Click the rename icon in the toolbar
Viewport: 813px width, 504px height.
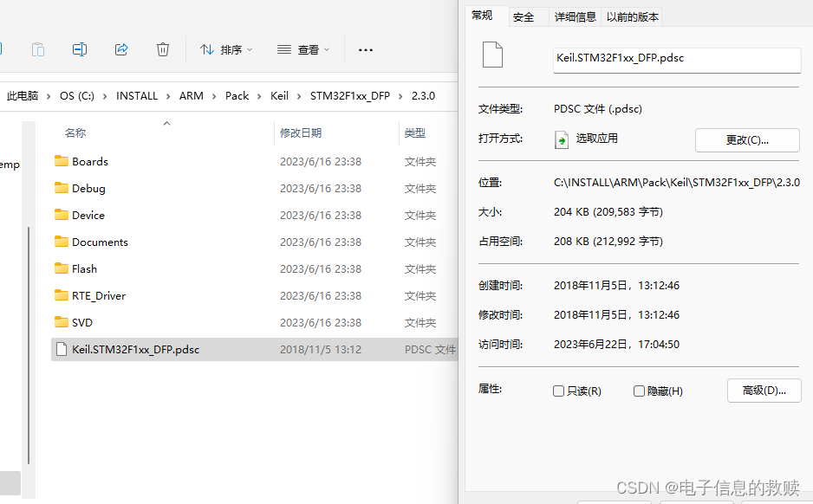80,49
